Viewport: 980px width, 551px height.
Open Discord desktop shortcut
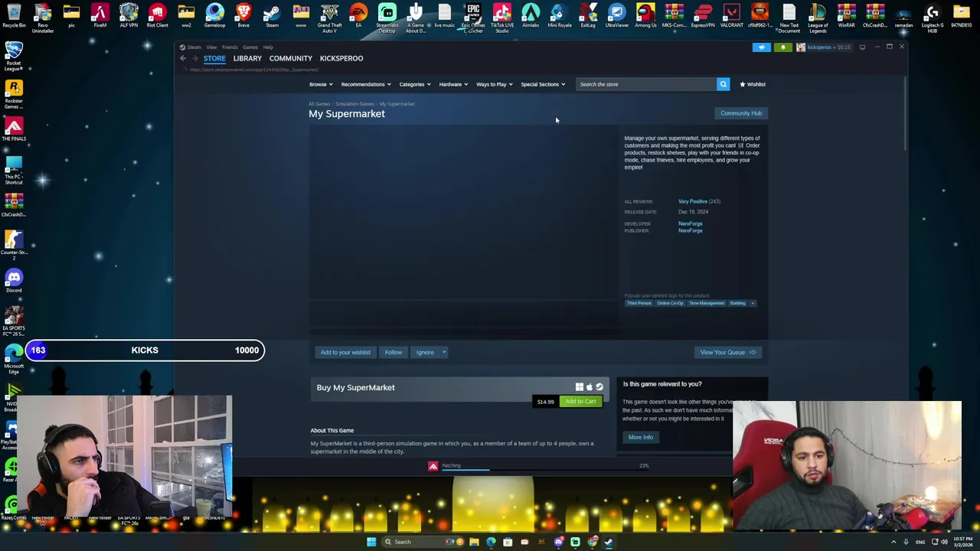(x=14, y=280)
